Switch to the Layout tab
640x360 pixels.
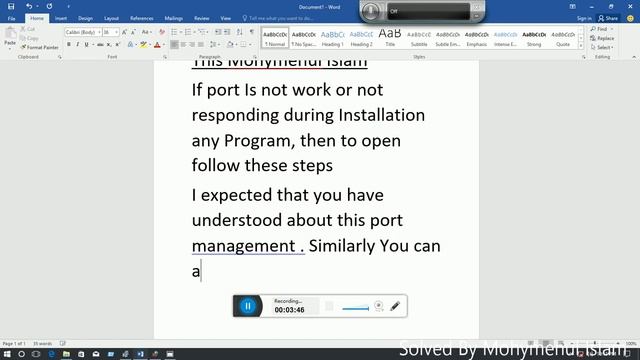click(111, 18)
